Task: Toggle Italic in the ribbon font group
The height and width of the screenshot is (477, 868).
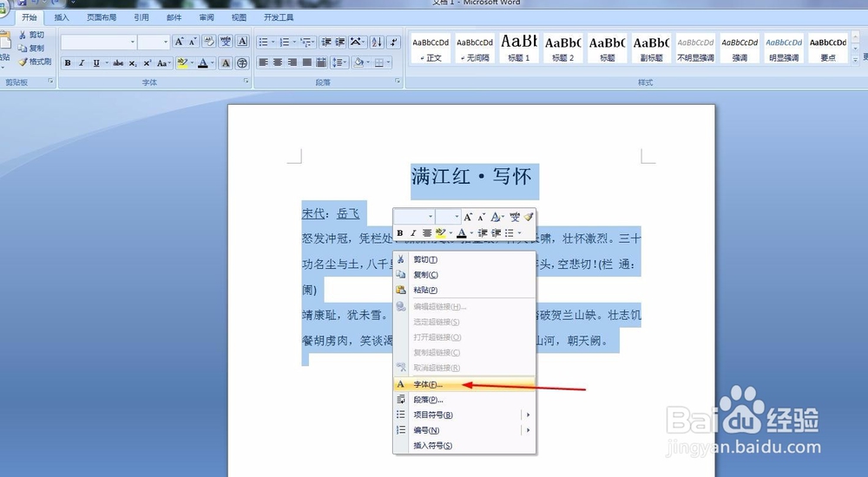Action: pos(82,63)
